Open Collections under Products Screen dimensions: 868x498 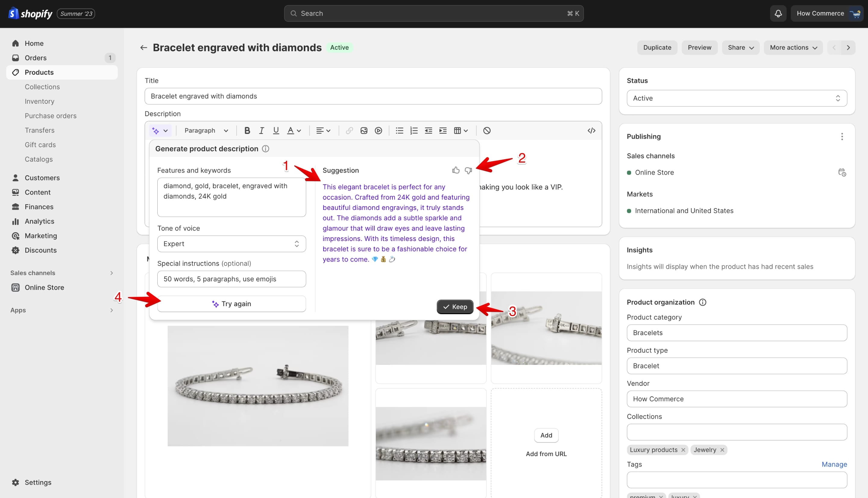coord(42,87)
